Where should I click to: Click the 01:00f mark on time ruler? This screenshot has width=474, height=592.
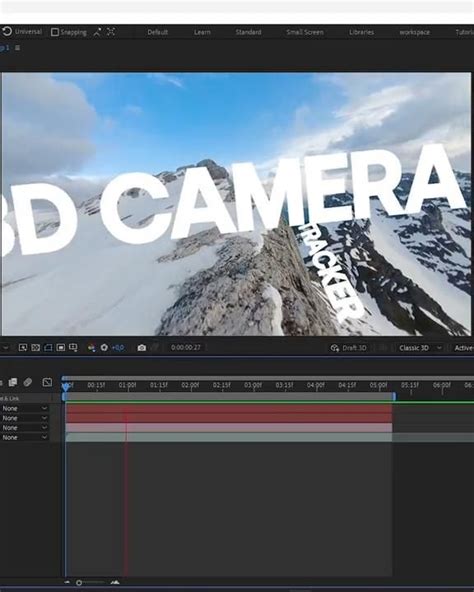(x=127, y=385)
